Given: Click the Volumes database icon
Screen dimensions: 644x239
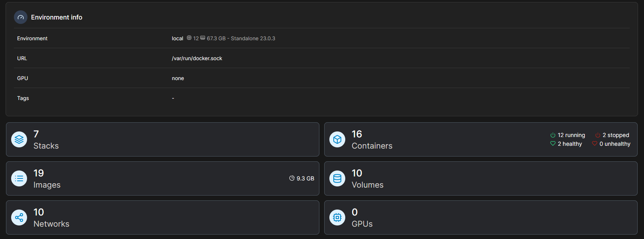Looking at the screenshot, I should (337, 178).
